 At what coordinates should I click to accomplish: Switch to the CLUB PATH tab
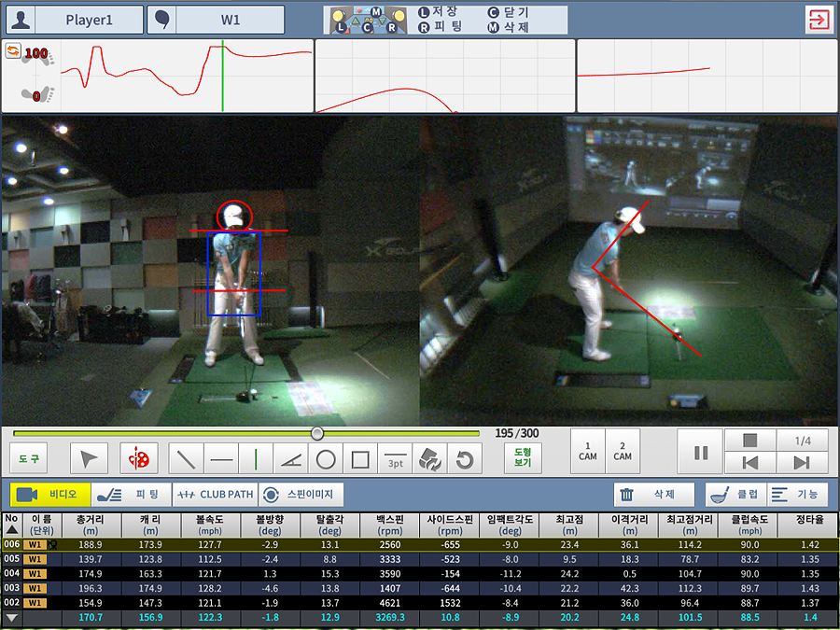click(x=214, y=495)
